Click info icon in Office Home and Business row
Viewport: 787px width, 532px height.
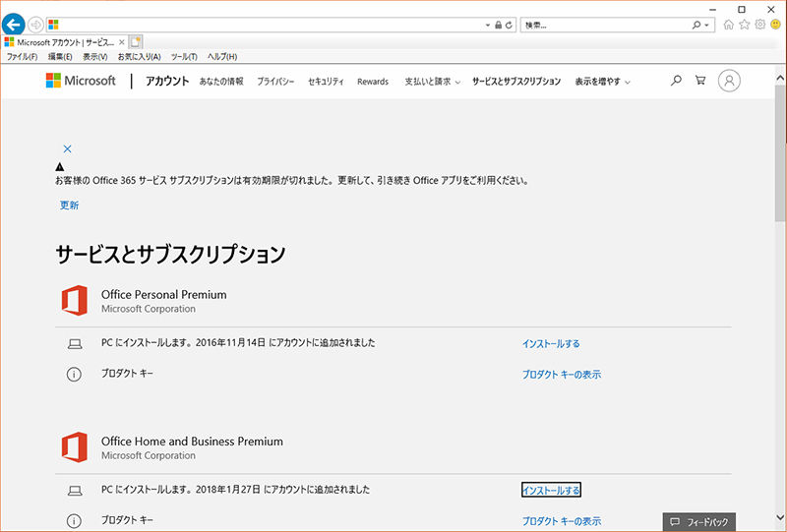(74, 521)
